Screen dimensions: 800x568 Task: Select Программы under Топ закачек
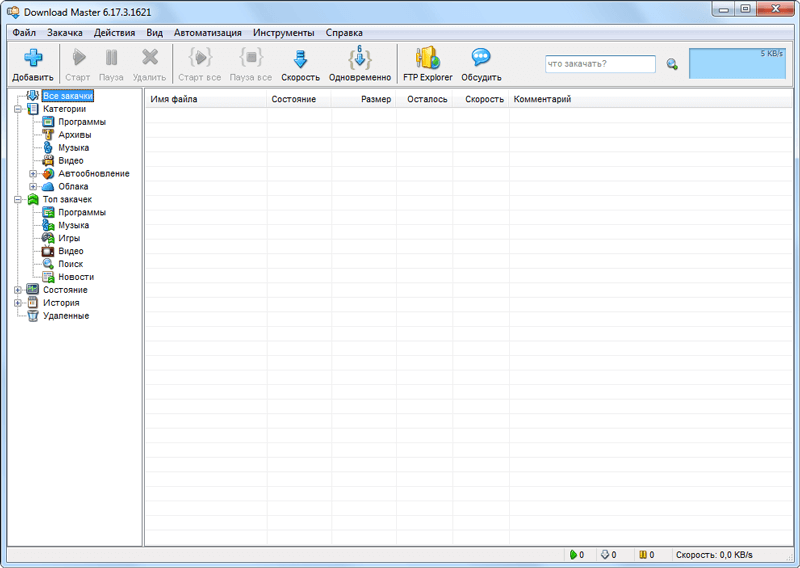click(82, 212)
